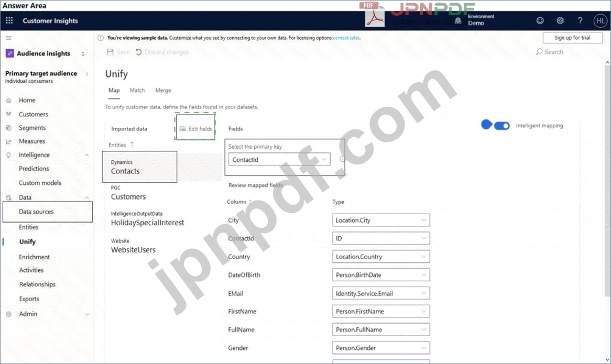
Task: Click the Intelligence lightbulb icon
Action: click(8, 155)
